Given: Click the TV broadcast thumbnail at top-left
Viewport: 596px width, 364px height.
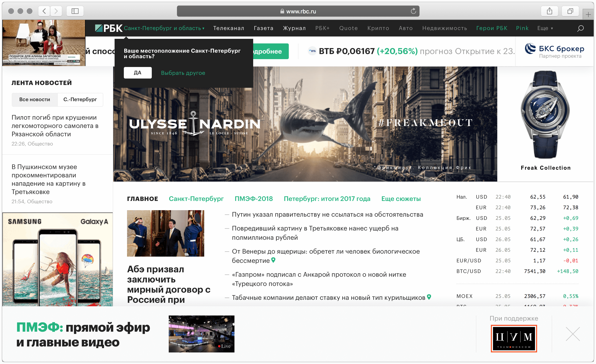Looking at the screenshot, I should point(44,43).
